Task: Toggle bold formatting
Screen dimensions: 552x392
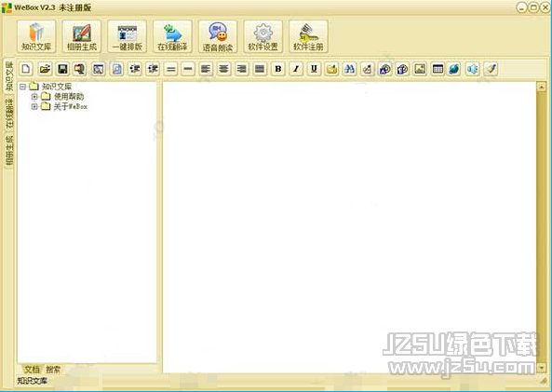Action: 278,69
